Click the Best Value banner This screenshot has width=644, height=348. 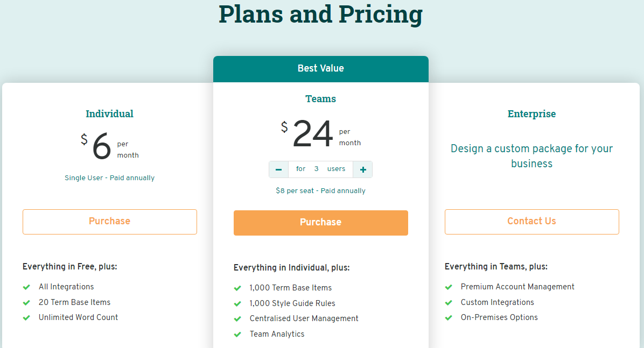pos(320,68)
